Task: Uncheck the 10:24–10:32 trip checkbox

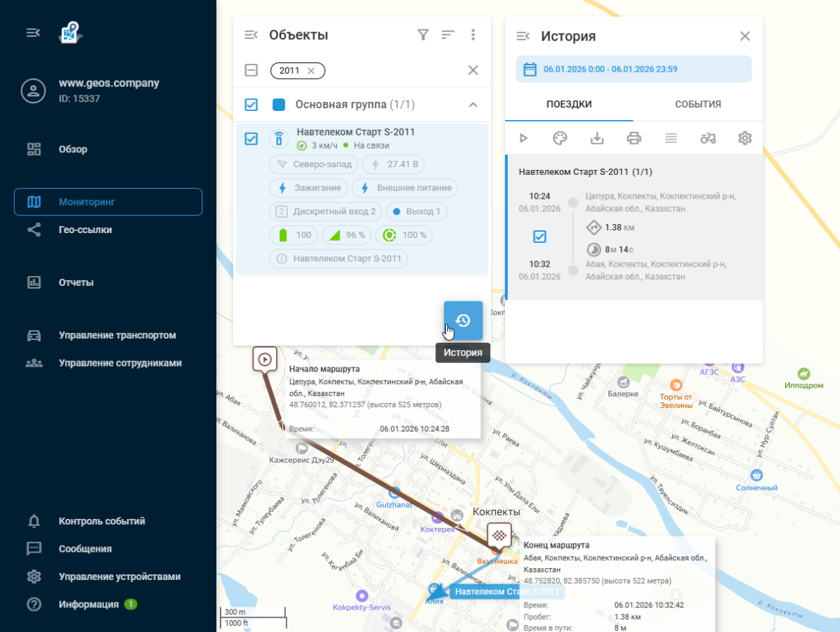Action: [539, 237]
